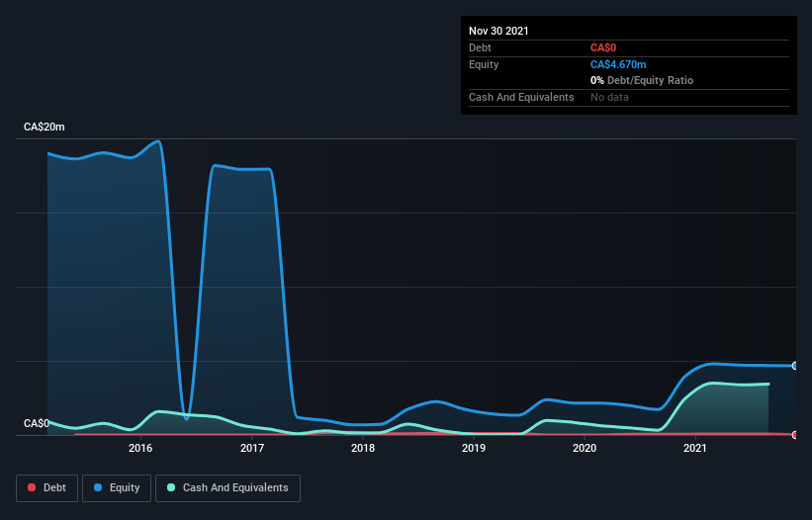Click the CA$0 y-axis label
The image size is (812, 520).
pos(37,423)
